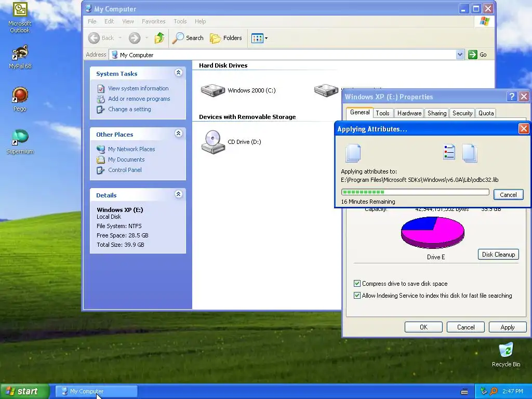Click View system information link
532x399 pixels.
click(138, 88)
